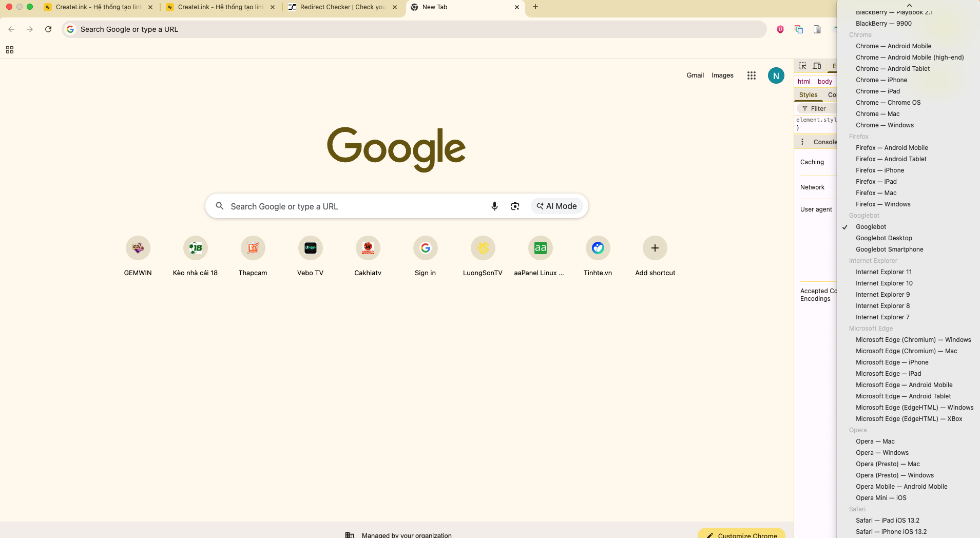Select Firefox — Mac user agent
This screenshot has height=538, width=980.
pos(876,193)
